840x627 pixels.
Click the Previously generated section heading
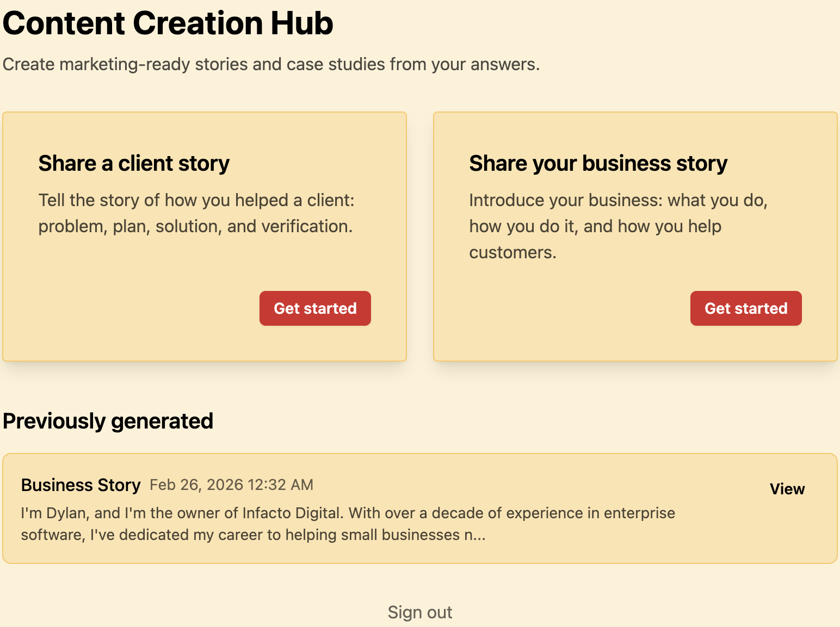[108, 421]
